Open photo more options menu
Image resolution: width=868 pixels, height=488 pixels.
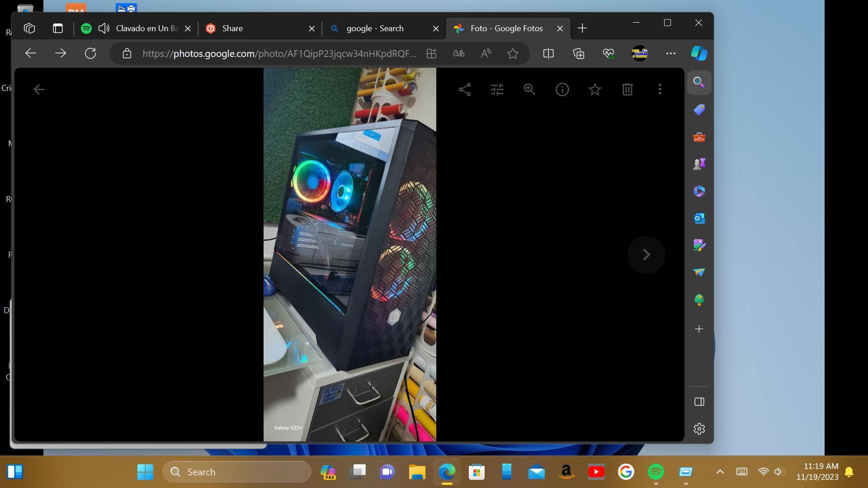660,89
